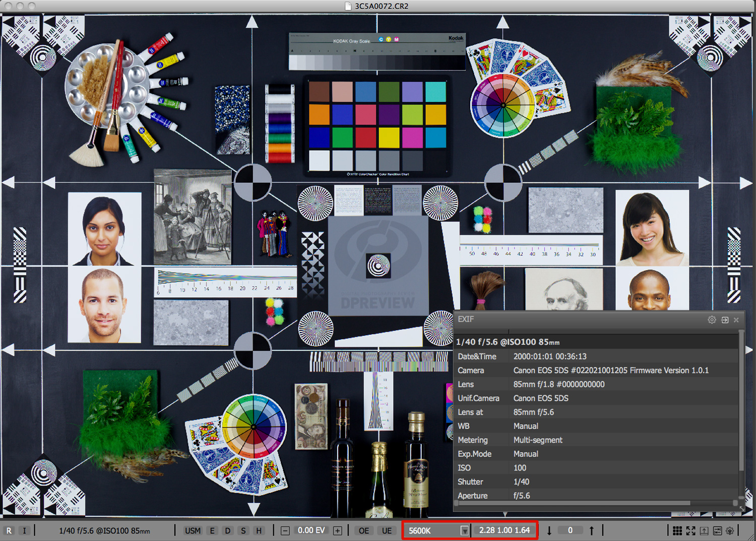
Task: Open the 5600K white balance dropdown
Action: [x=464, y=530]
